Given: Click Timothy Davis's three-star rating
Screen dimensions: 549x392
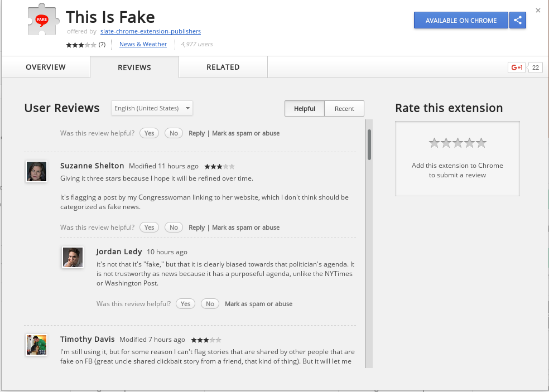Looking at the screenshot, I should tap(206, 340).
